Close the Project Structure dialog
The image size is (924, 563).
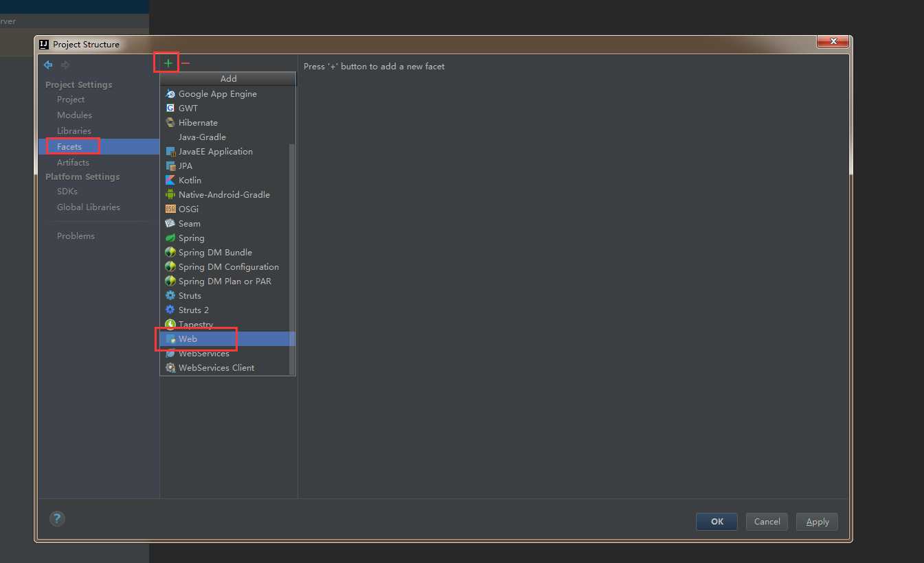pos(833,42)
